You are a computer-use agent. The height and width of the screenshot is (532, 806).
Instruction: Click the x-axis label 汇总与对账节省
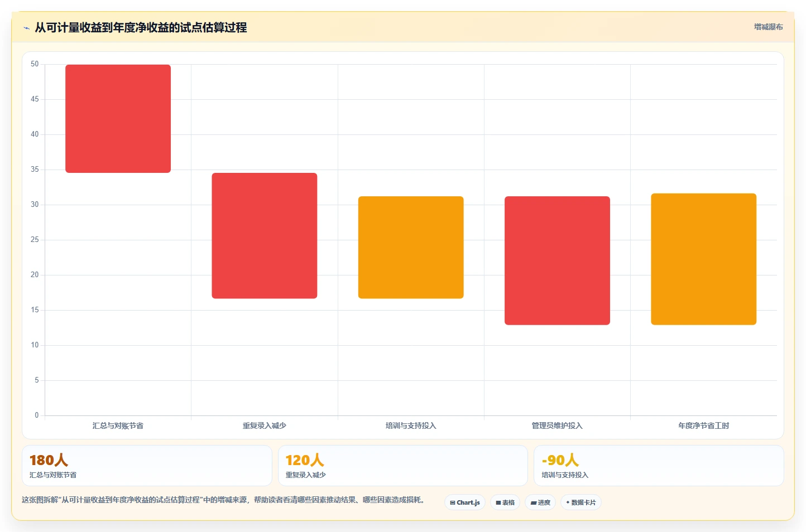118,425
